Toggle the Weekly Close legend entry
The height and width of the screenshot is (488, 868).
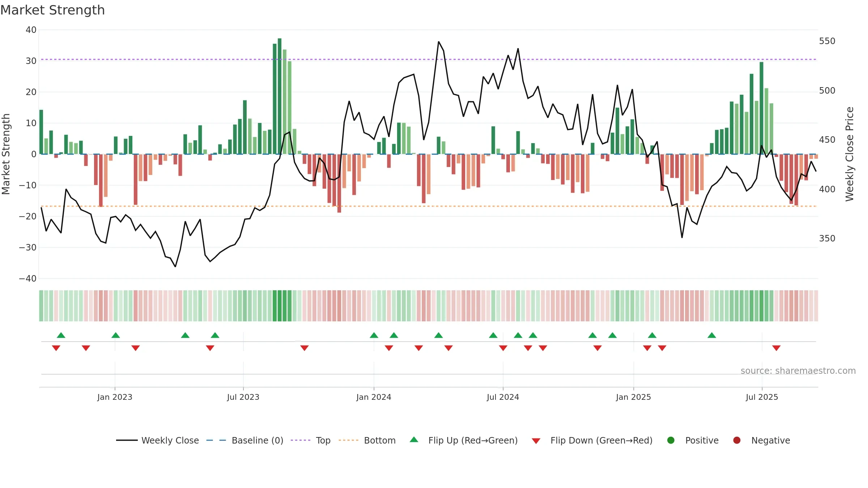pos(157,440)
